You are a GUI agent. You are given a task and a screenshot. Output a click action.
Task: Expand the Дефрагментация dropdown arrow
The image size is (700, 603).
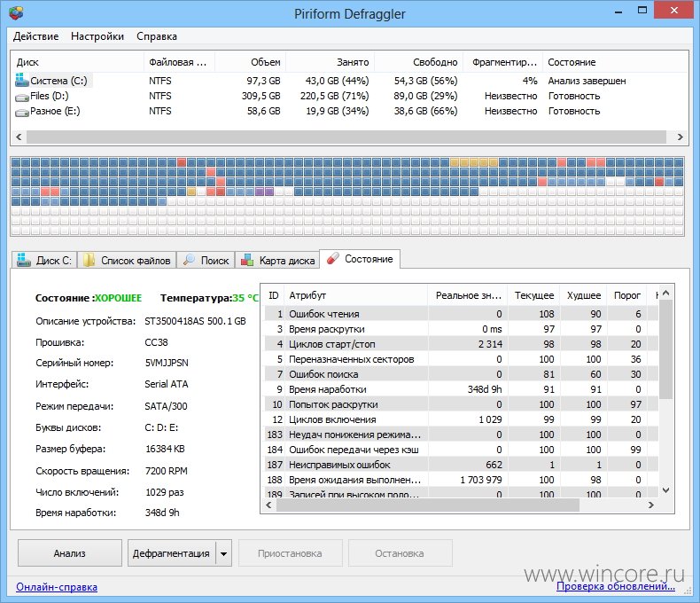(223, 553)
